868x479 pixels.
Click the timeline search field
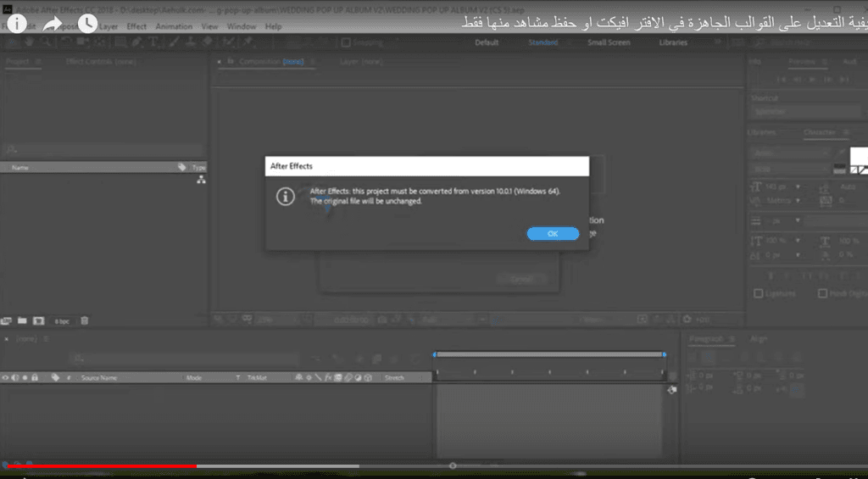pyautogui.click(x=186, y=359)
